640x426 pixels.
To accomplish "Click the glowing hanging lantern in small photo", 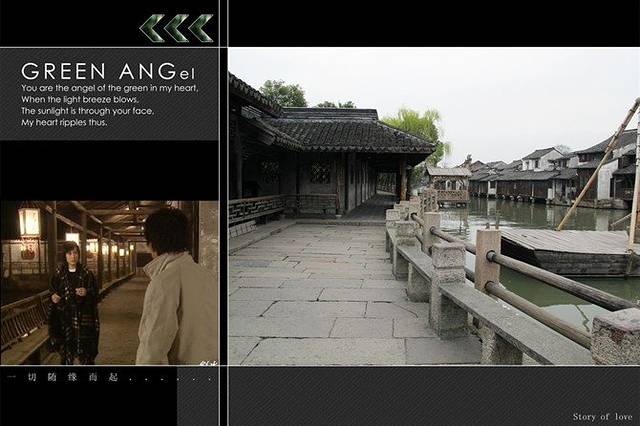I will (29, 222).
